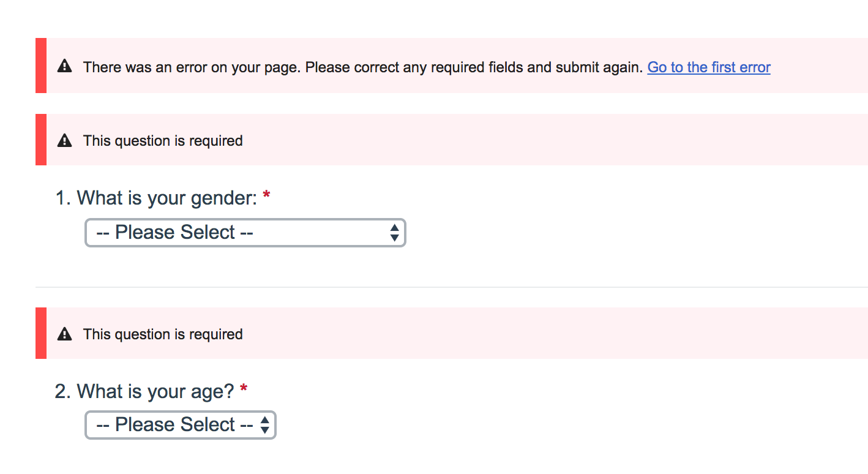Expand the age 'Please Select' dropdown
The width and height of the screenshot is (868, 474).
[x=174, y=425]
